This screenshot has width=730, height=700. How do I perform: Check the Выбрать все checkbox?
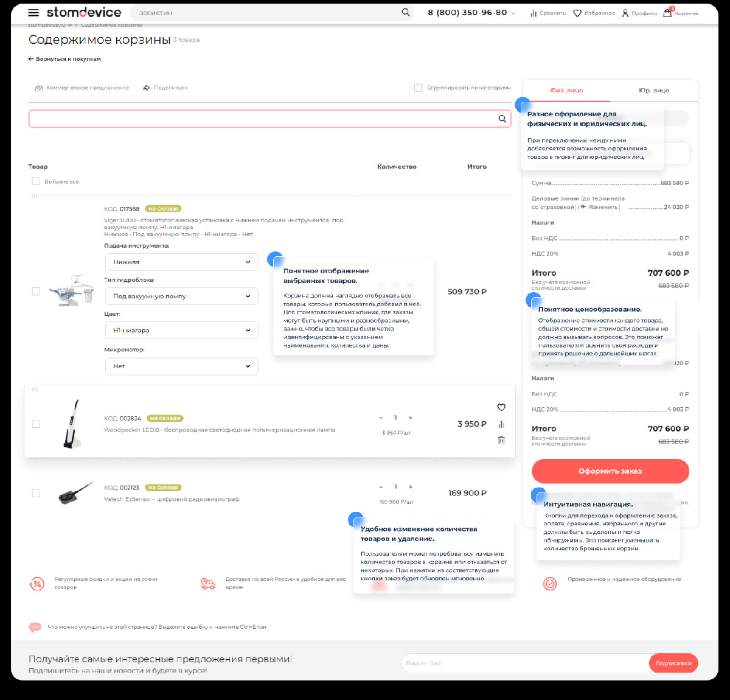coord(36,181)
